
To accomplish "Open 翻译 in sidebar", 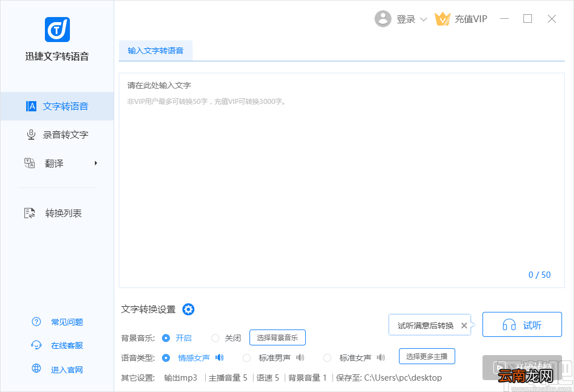I will pyautogui.click(x=57, y=163).
